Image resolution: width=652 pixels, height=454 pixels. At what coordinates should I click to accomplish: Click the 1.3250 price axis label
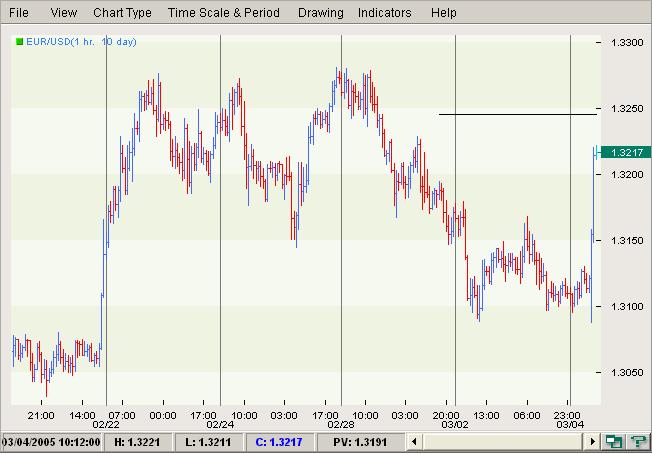627,109
